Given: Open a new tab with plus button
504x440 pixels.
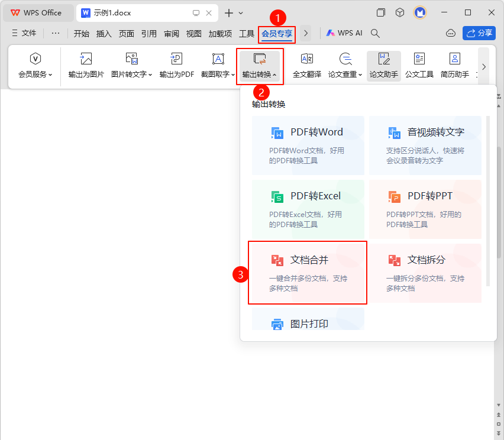Looking at the screenshot, I should (x=228, y=12).
